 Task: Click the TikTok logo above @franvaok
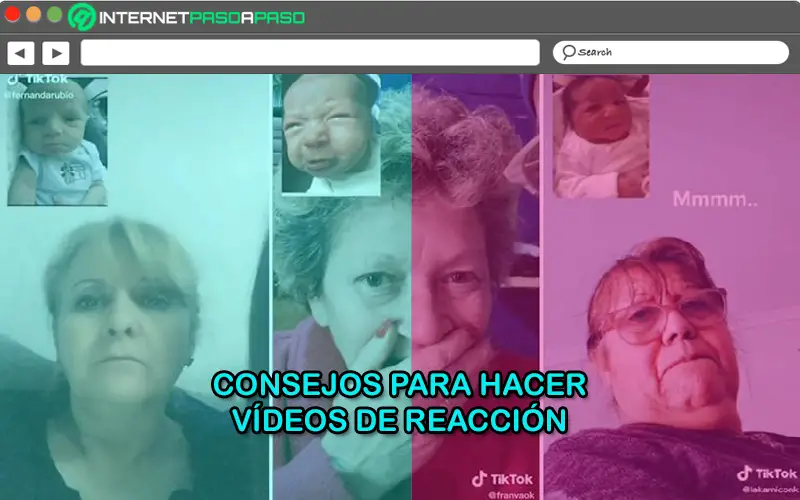(503, 479)
